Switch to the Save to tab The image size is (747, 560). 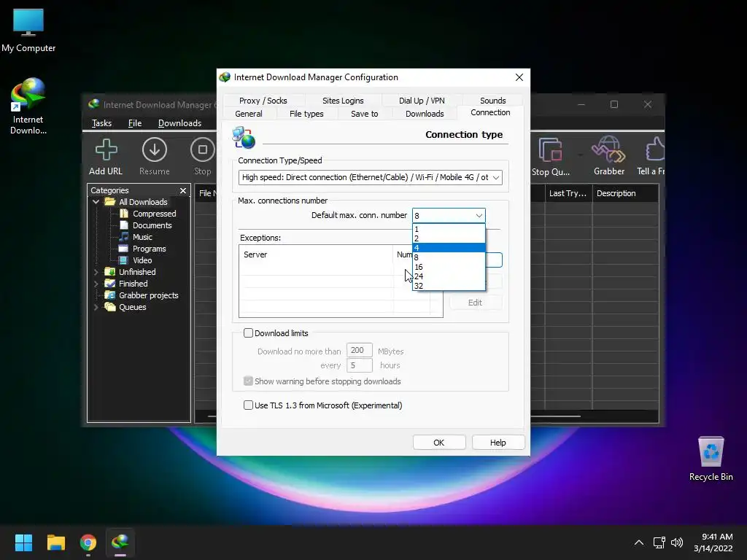pyautogui.click(x=365, y=114)
